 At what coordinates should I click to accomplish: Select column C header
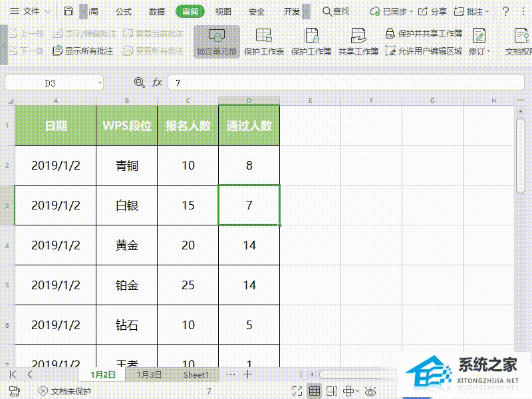pyautogui.click(x=188, y=101)
